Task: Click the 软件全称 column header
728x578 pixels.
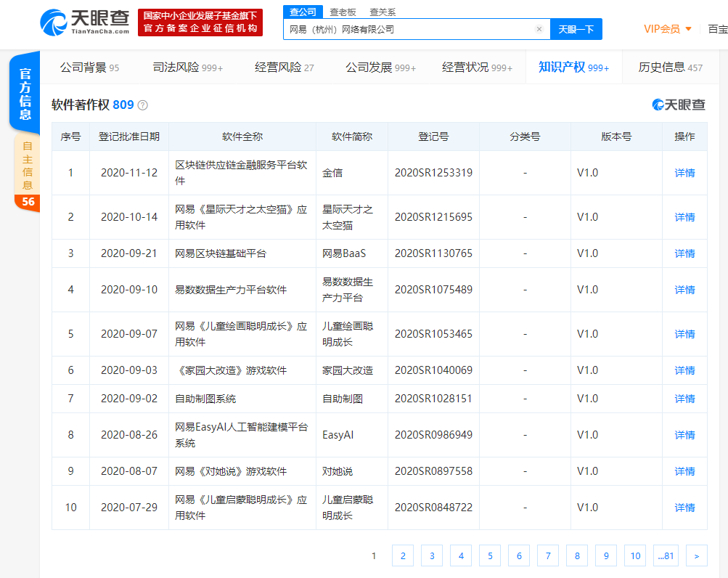Action: pyautogui.click(x=242, y=137)
